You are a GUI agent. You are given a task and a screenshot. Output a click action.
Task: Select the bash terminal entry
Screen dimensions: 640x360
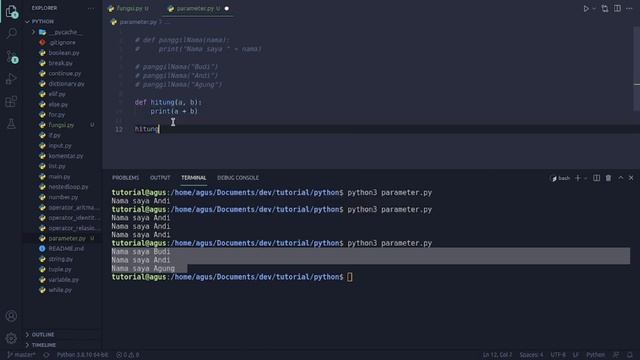(x=560, y=178)
